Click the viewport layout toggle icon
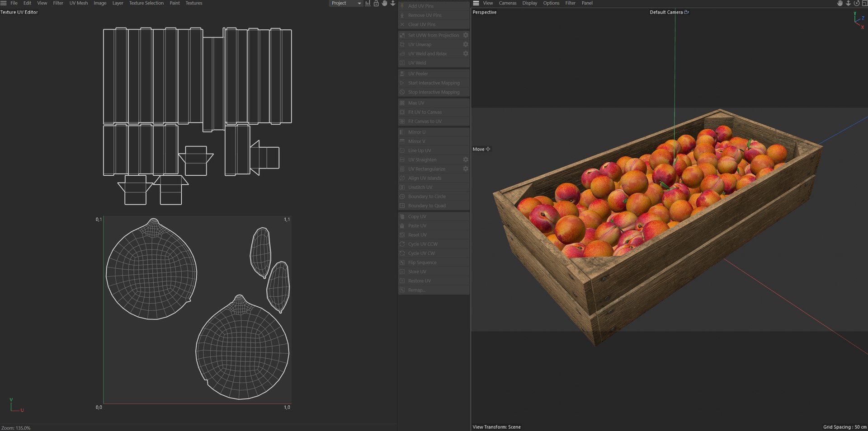 (x=864, y=3)
